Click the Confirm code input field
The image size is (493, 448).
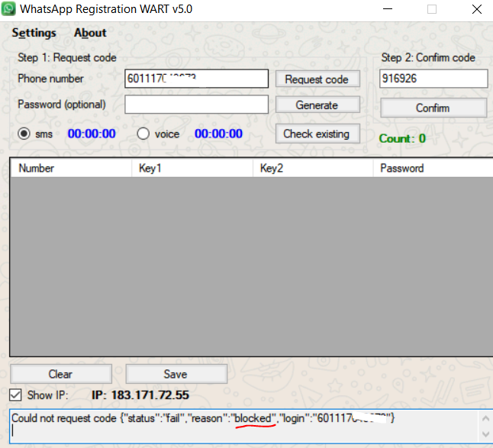(x=433, y=79)
